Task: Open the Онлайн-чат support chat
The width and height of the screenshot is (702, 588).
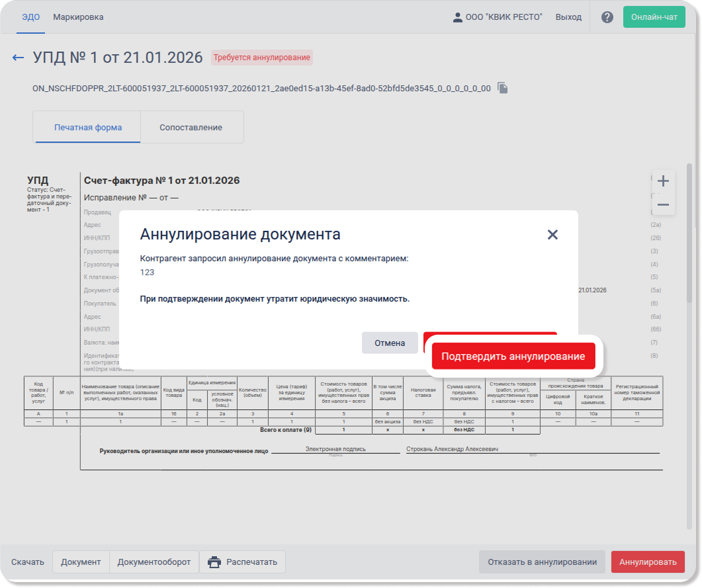Action: point(654,17)
